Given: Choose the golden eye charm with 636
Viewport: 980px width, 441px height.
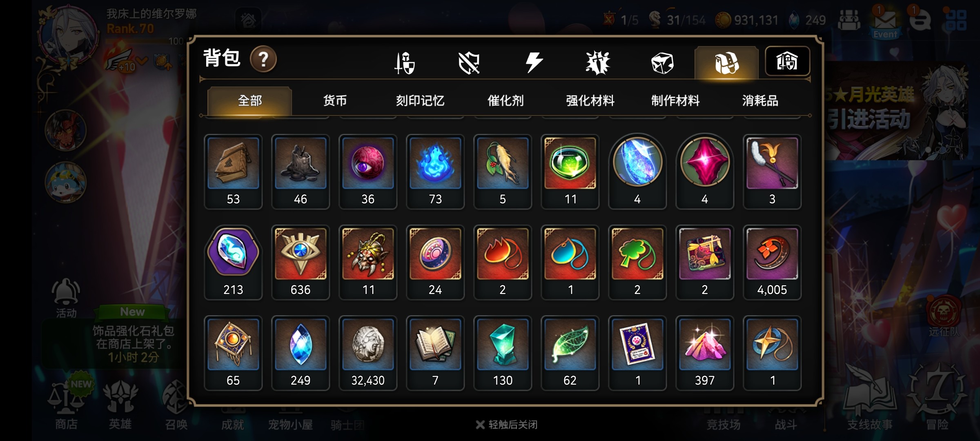Looking at the screenshot, I should pyautogui.click(x=301, y=262).
